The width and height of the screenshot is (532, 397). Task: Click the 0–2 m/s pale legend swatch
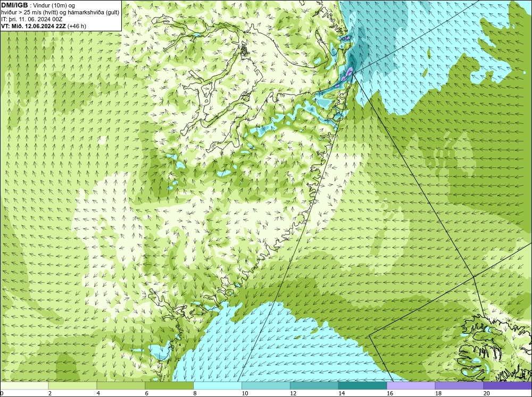coord(24,386)
